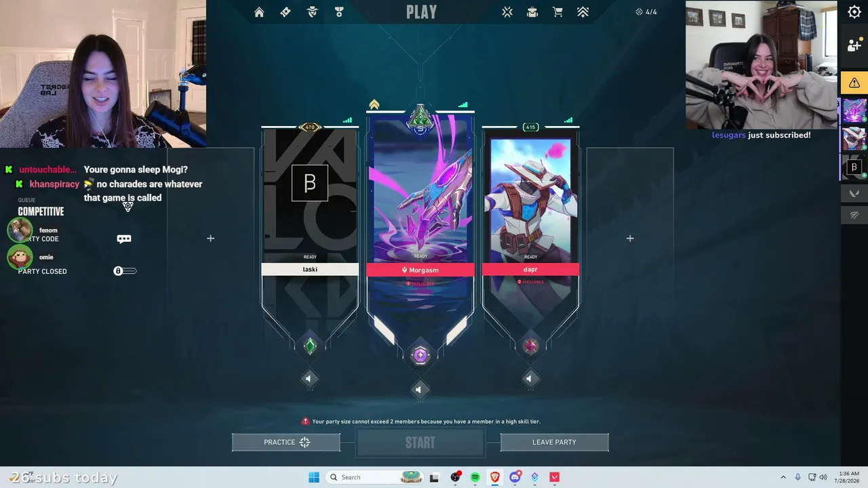Click the network status icon in sidebar

(x=854, y=216)
